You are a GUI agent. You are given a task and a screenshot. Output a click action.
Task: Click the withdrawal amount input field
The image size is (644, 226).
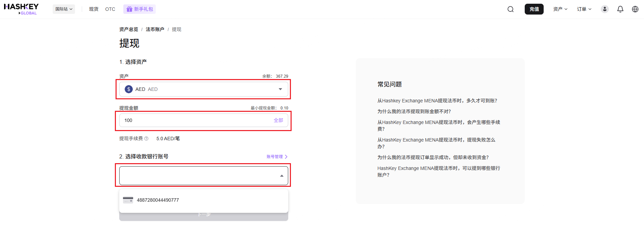pyautogui.click(x=196, y=120)
